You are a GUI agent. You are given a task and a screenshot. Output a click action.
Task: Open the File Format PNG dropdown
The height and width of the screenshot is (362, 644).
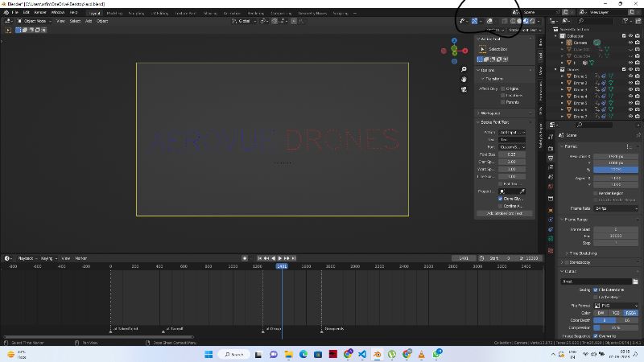pos(616,306)
